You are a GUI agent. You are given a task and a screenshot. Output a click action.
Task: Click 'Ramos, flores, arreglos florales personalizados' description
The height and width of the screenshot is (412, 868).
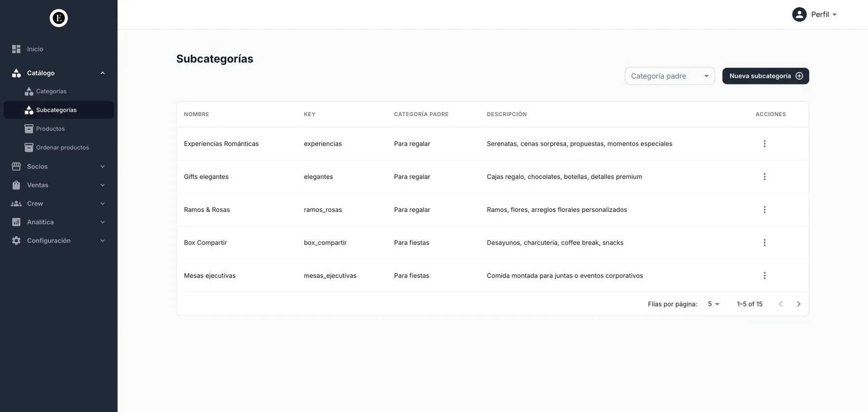557,210
